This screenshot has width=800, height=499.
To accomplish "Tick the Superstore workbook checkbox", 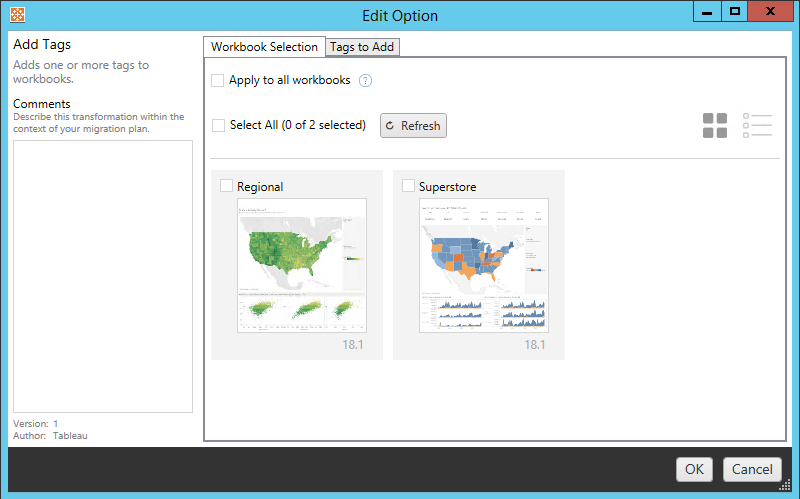I will tap(408, 186).
